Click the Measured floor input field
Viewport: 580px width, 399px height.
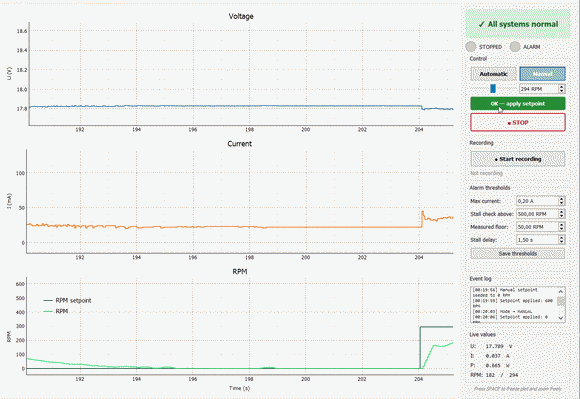coord(537,227)
